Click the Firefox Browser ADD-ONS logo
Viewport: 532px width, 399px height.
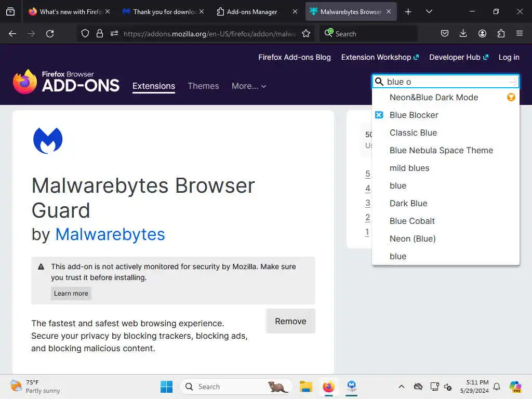[x=66, y=82]
